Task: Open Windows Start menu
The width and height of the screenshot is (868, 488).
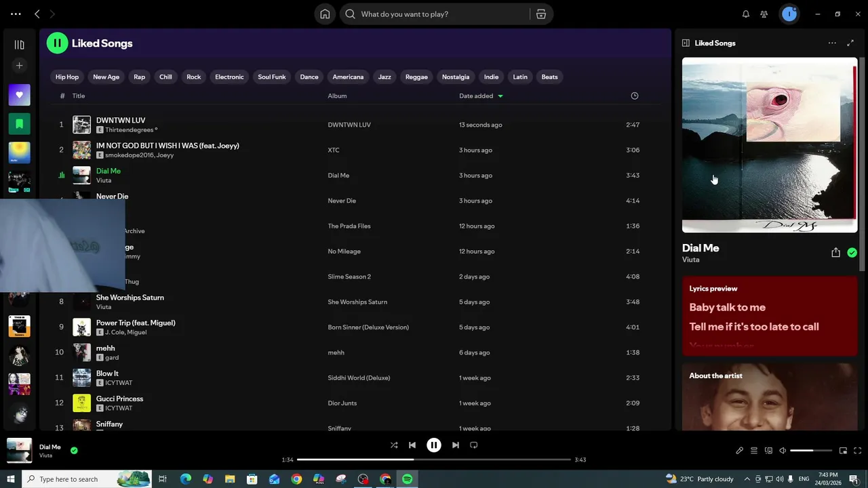Action: [10, 479]
